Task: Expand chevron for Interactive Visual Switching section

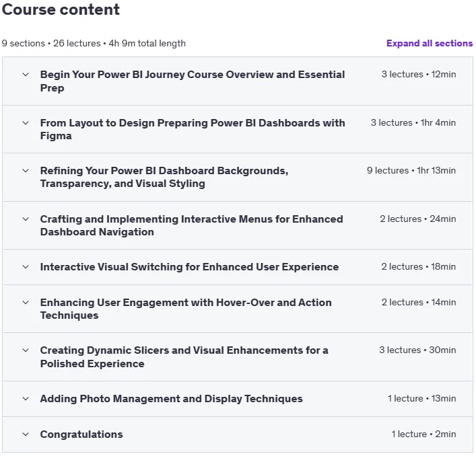Action: (x=26, y=267)
